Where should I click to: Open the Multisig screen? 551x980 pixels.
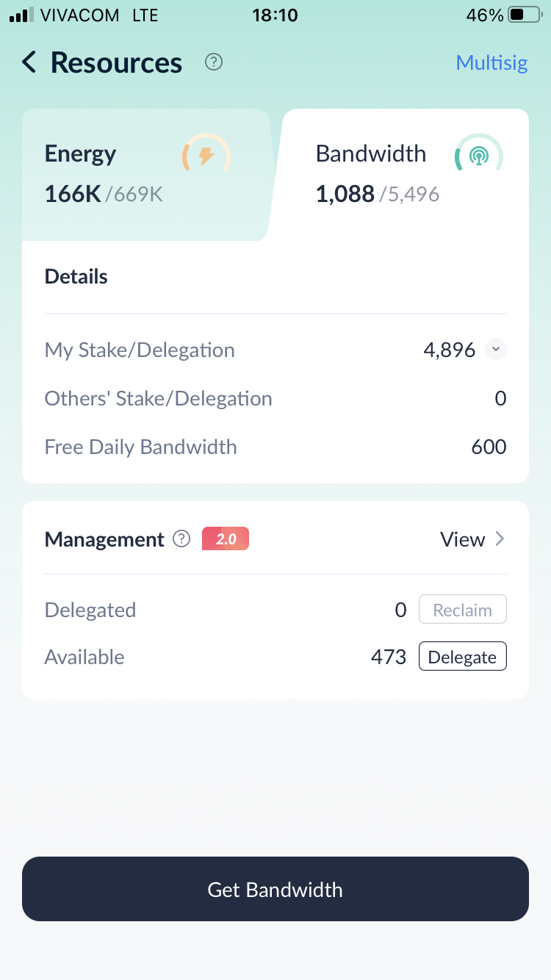(491, 62)
